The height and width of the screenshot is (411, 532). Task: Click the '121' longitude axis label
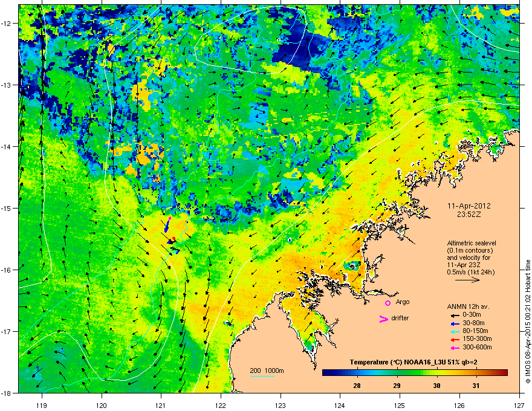tap(161, 405)
